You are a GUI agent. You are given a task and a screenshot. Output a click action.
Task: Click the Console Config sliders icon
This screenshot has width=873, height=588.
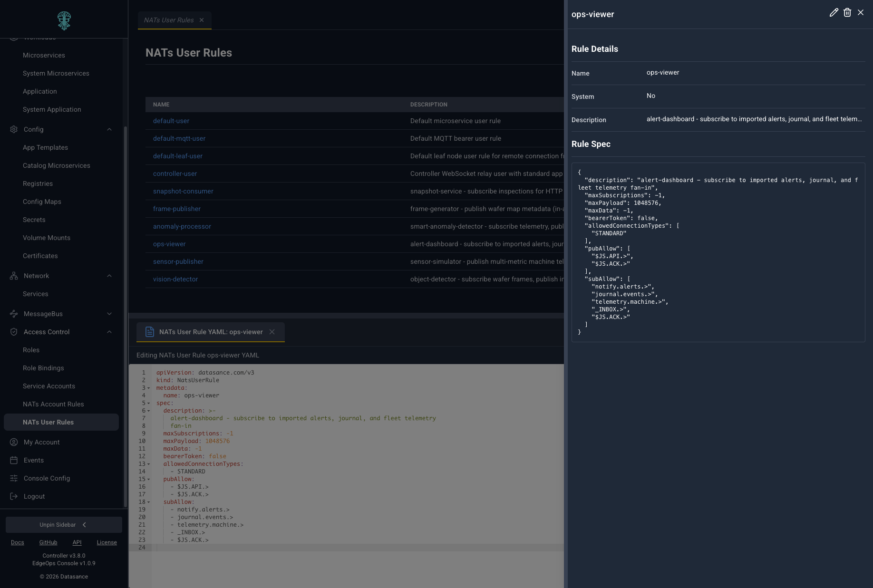(14, 478)
